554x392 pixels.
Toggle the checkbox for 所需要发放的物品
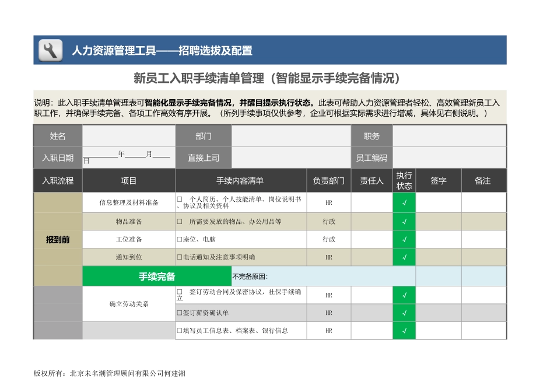[x=179, y=222]
